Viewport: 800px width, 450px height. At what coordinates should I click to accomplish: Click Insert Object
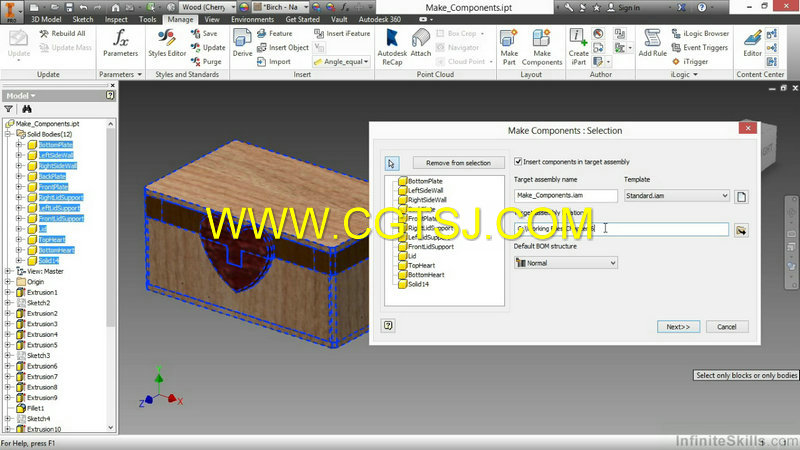tap(283, 47)
